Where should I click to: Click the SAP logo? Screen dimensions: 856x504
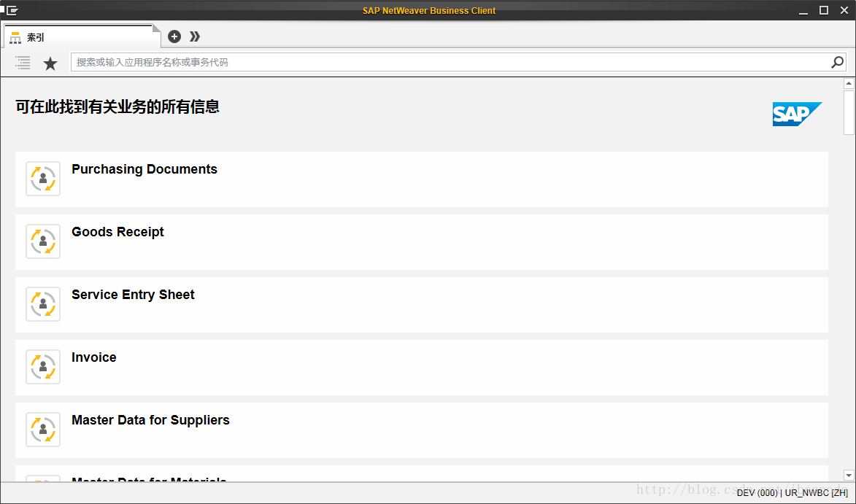click(x=797, y=114)
